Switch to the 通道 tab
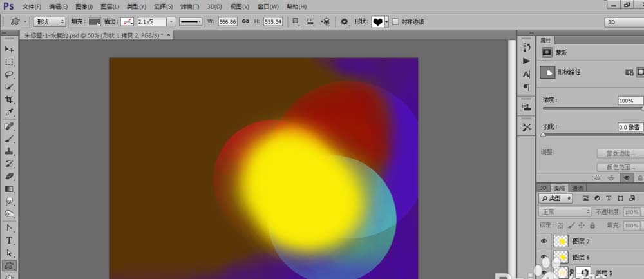Image resolution: width=644 pixels, height=279 pixels. (578, 188)
